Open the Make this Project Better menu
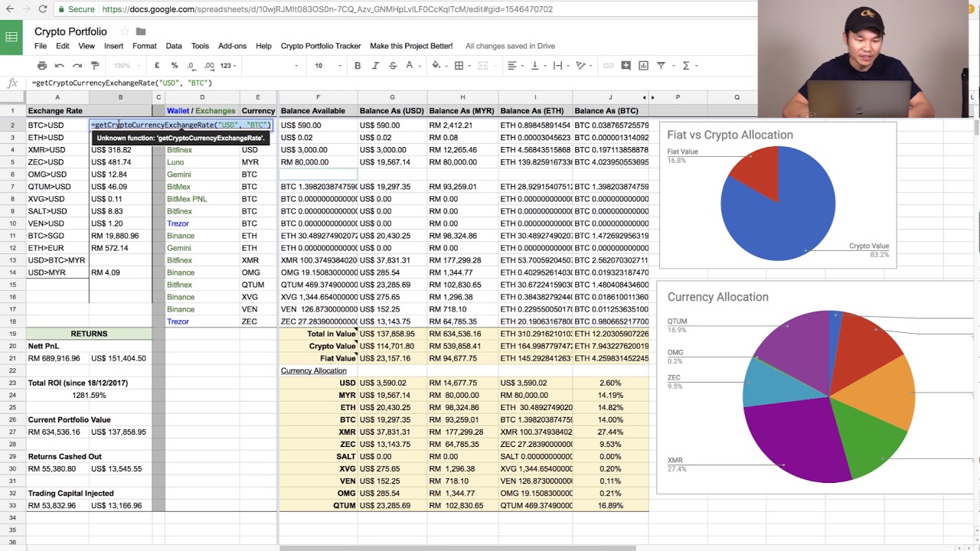Screen dimensions: 980x551 411,46
